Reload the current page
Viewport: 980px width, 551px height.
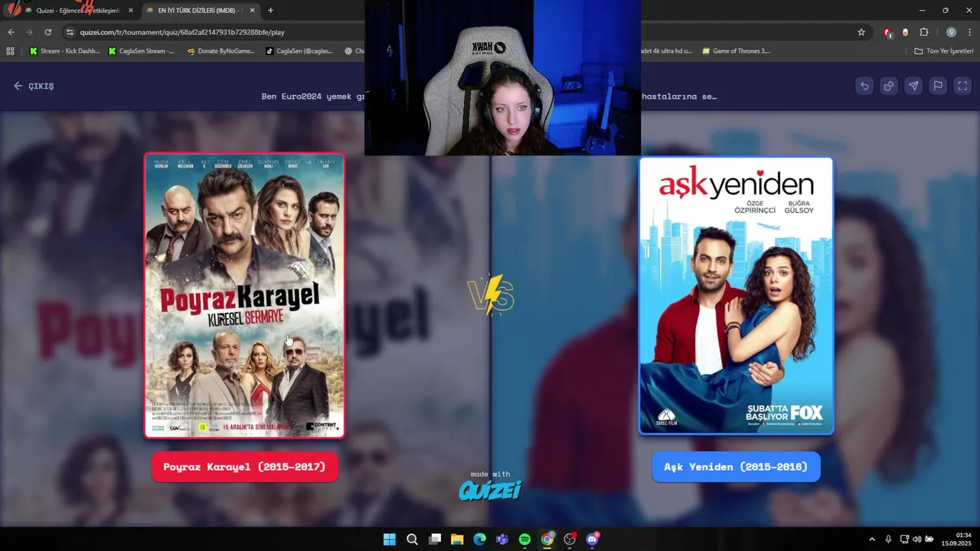click(47, 32)
